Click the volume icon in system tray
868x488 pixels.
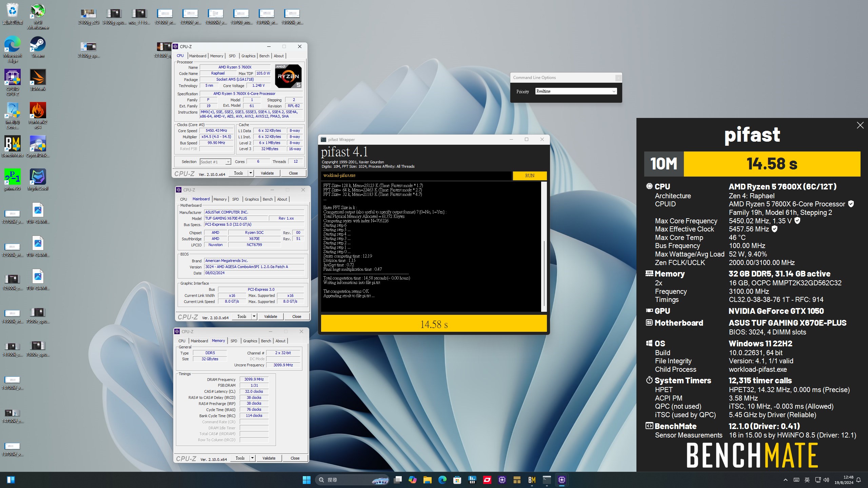pyautogui.click(x=826, y=480)
